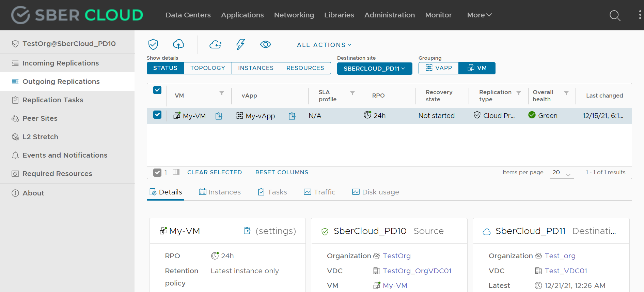Show RESOURCES details view
Screen dimensions: 644x292
(x=305, y=68)
